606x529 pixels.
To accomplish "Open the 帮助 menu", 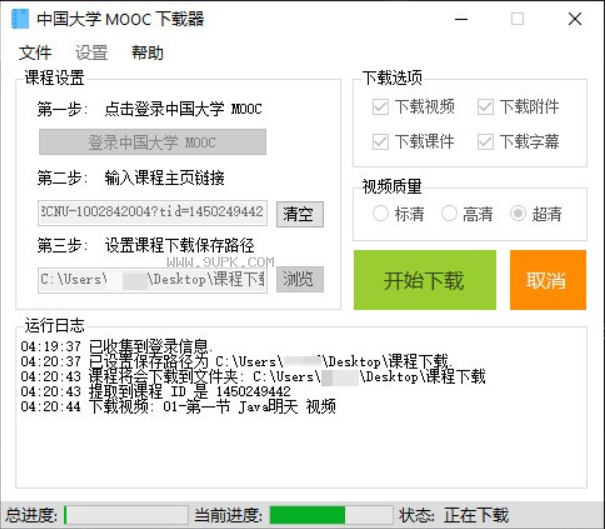I will pos(147,53).
